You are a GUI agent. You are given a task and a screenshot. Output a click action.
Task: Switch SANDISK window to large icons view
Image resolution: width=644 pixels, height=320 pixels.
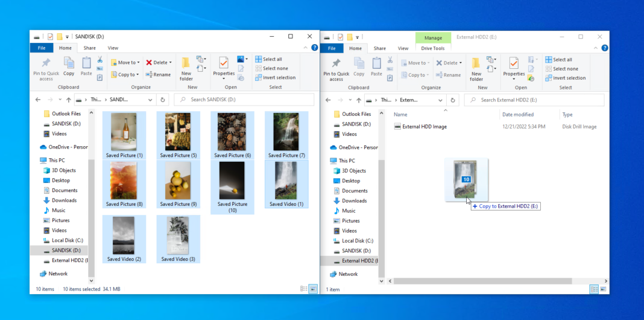pyautogui.click(x=313, y=289)
